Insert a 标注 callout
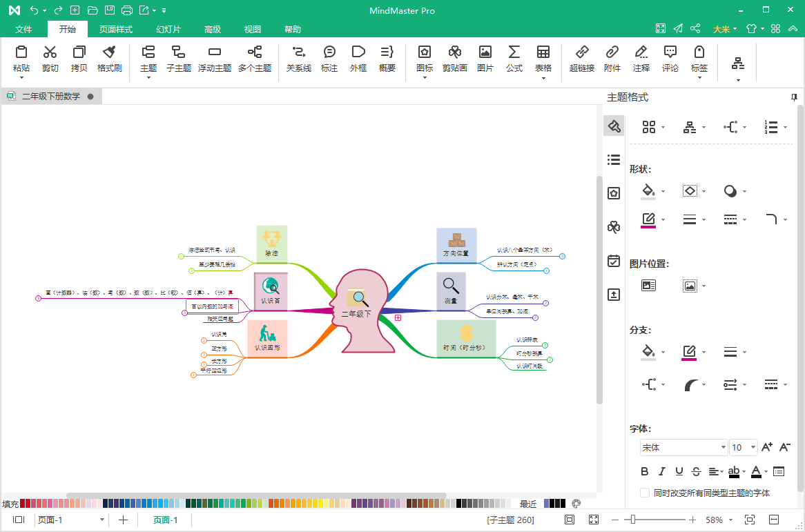This screenshot has height=532, width=805. [x=329, y=58]
